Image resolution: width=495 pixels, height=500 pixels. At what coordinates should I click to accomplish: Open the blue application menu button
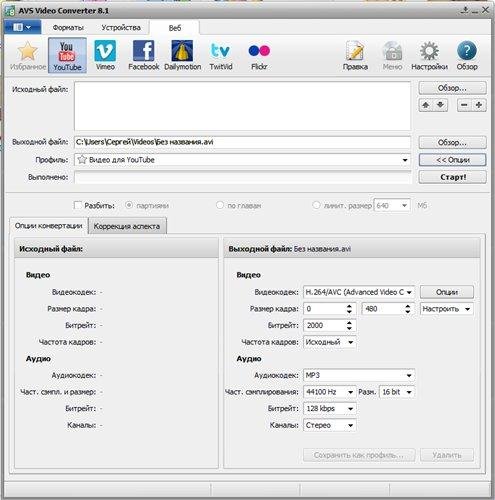tap(23, 27)
